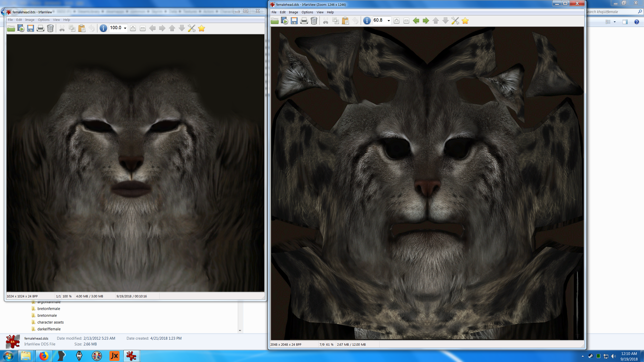Image resolution: width=644 pixels, height=362 pixels.
Task: Open Image menu in left IrfanView window
Action: 30,20
